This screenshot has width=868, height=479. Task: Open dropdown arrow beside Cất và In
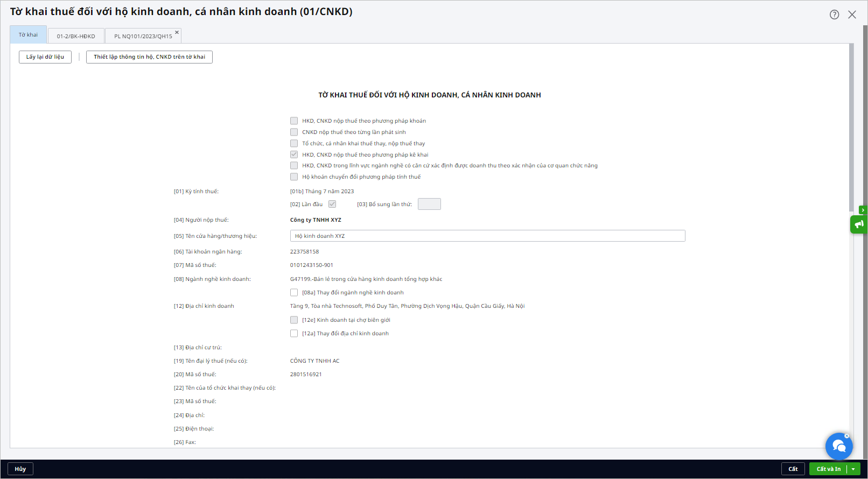point(853,469)
